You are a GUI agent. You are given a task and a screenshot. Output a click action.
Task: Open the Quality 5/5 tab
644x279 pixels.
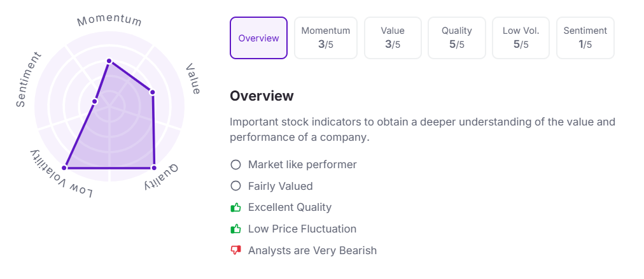tap(457, 38)
